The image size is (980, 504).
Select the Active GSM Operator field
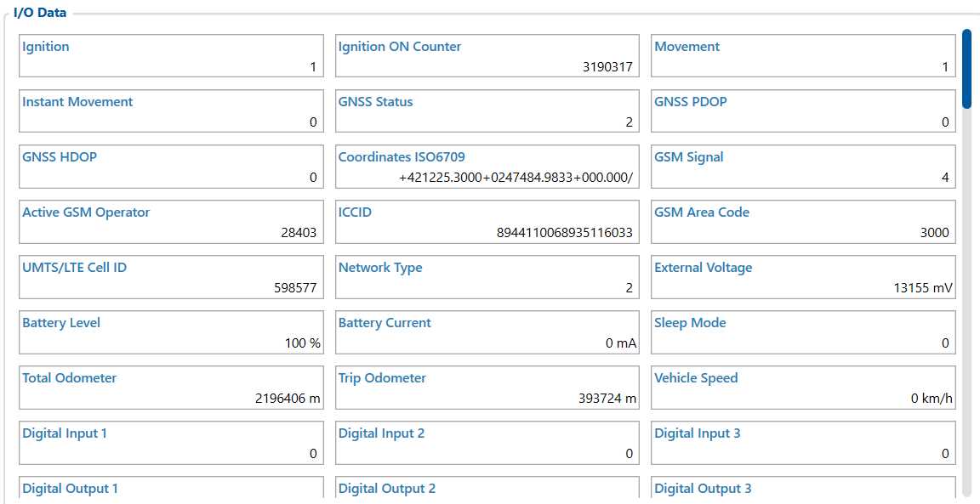(171, 222)
